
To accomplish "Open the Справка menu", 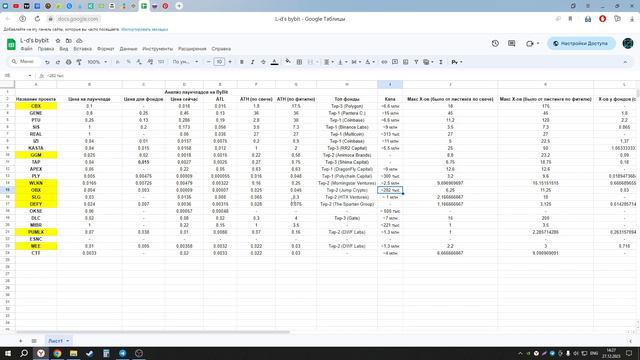I will 221,49.
